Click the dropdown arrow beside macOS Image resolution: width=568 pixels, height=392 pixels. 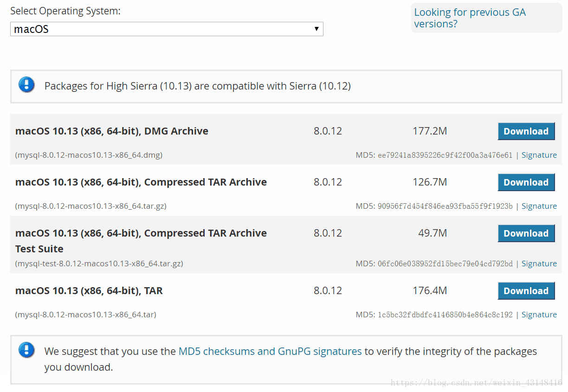point(316,29)
